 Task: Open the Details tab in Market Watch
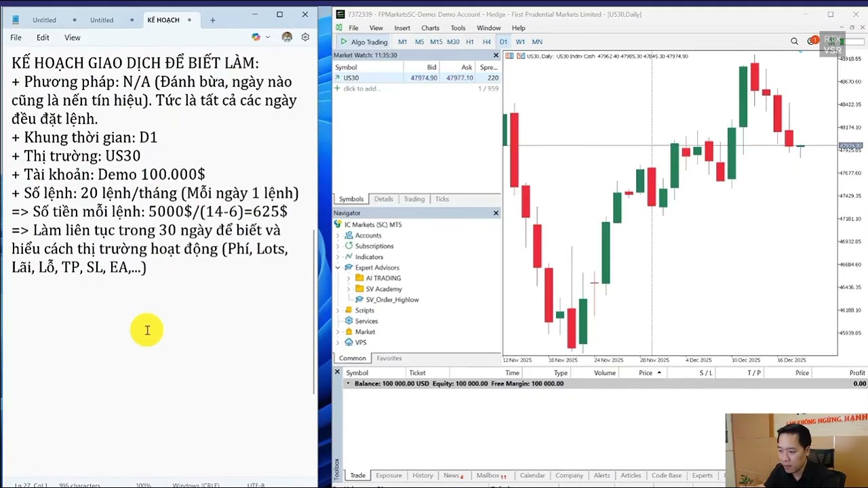pos(383,199)
